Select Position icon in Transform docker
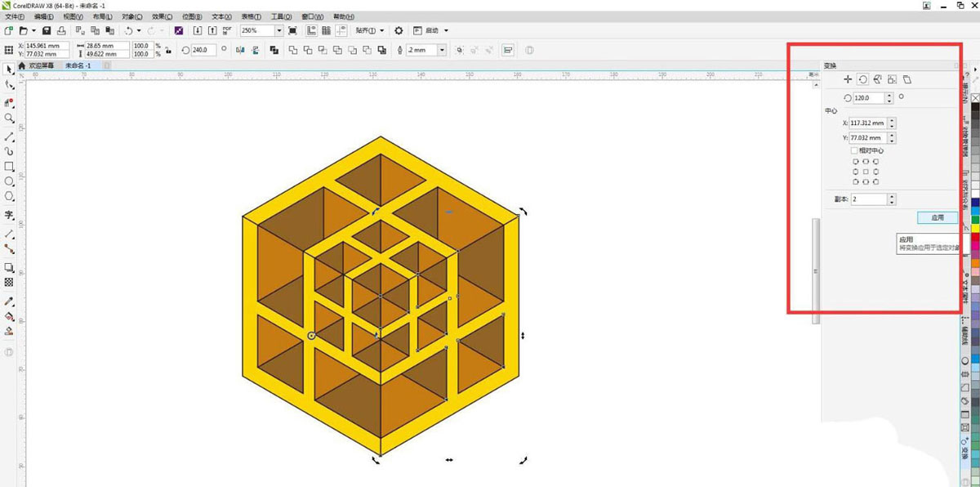Viewport: 980px width, 487px height. pos(848,79)
